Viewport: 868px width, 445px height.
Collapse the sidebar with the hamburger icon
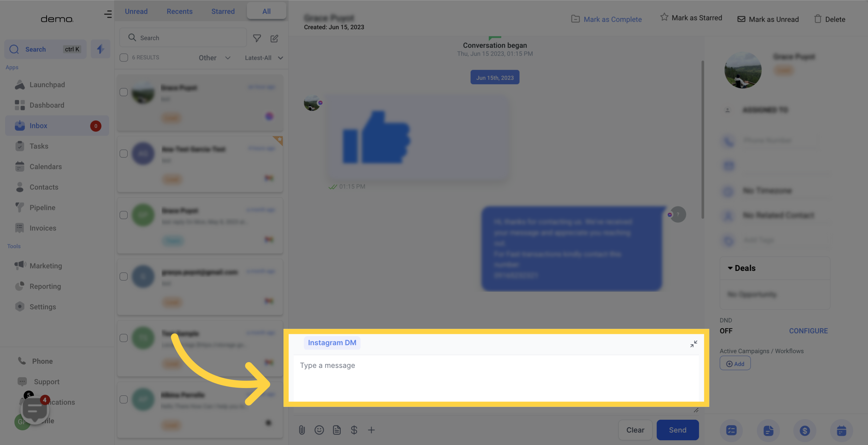pyautogui.click(x=108, y=14)
